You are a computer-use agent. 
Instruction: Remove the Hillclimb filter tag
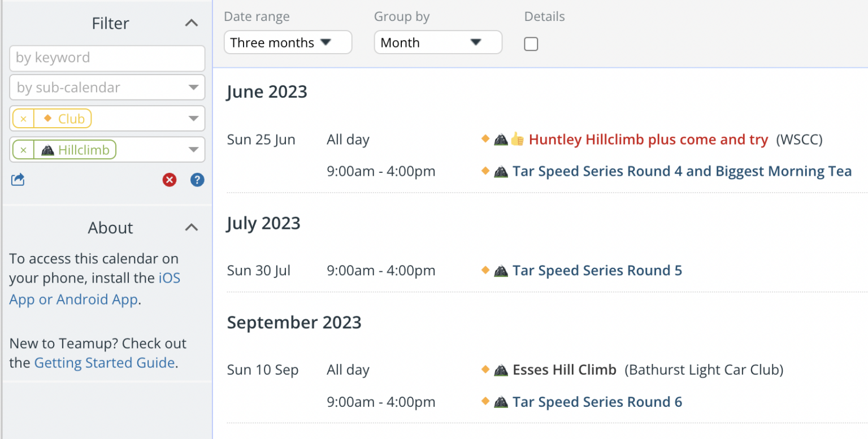point(23,150)
